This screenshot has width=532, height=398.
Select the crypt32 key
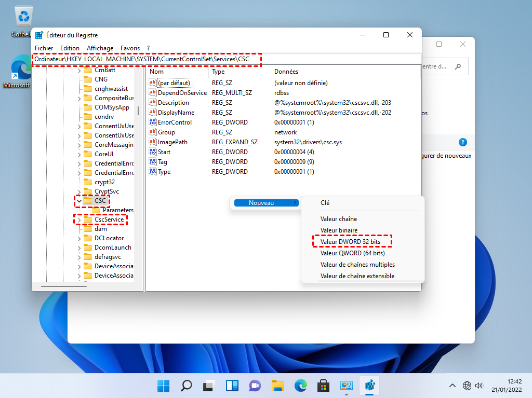[x=104, y=182]
